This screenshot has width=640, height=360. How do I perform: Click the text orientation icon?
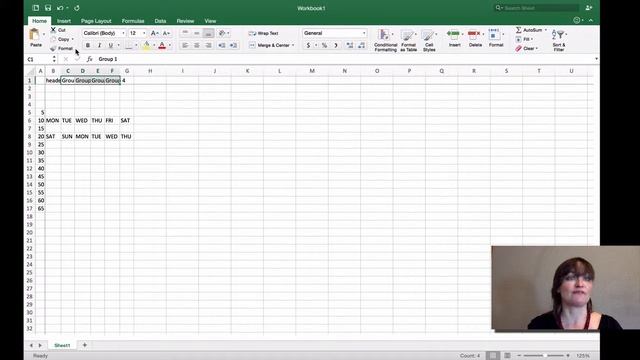pos(222,33)
